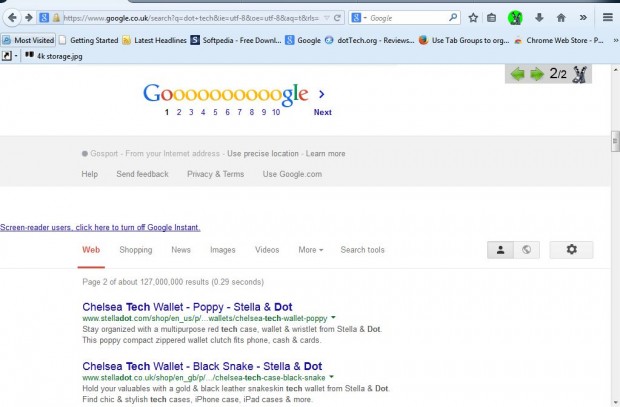This screenshot has width=620, height=407.
Task: Open the Softpedia bookmark
Action: (x=236, y=40)
